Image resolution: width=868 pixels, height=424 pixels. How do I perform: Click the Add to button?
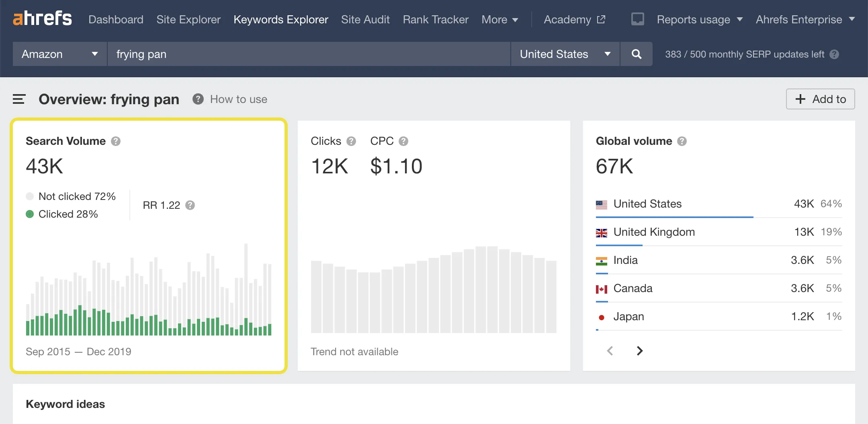[820, 99]
